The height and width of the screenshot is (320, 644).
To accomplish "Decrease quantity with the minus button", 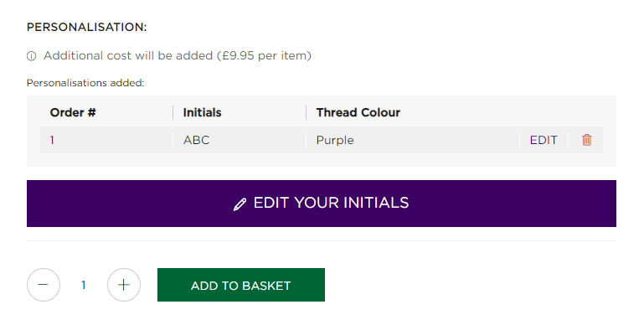I will point(43,285).
